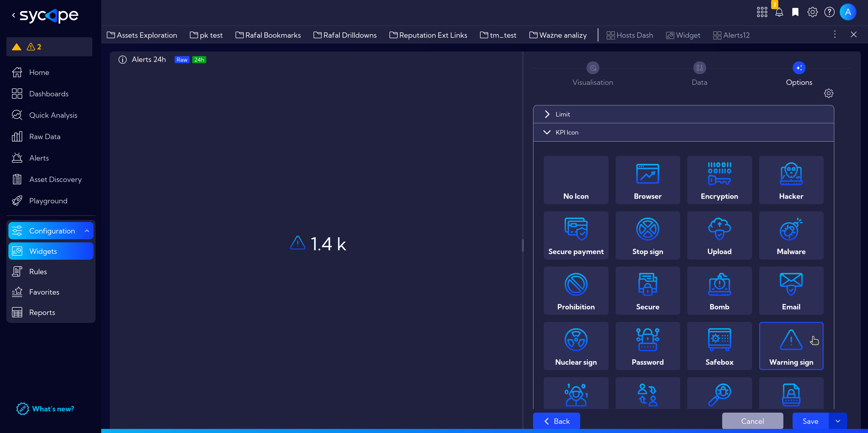
Task: Open the What's new? link
Action: 45,409
